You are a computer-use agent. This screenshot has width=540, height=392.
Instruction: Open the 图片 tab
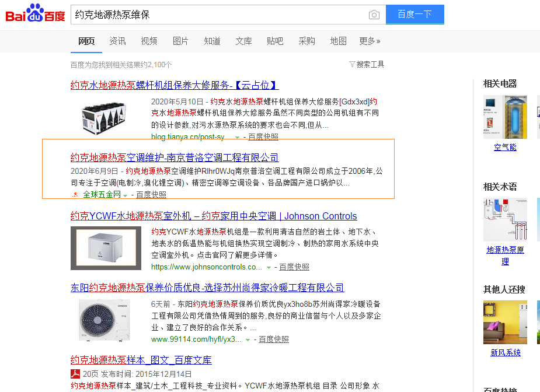click(x=180, y=41)
